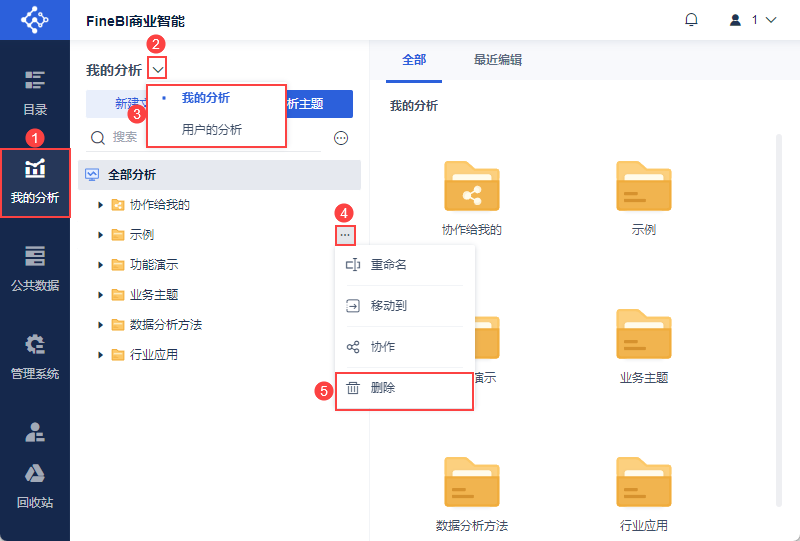The height and width of the screenshot is (541, 800).
Task: Select 协作给我的 in the tree
Action: coord(160,205)
